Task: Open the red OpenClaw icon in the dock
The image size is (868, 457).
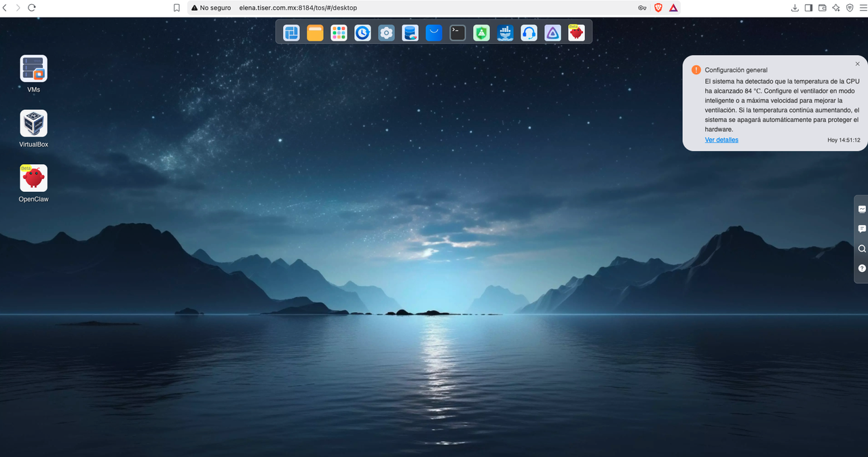Action: click(577, 33)
